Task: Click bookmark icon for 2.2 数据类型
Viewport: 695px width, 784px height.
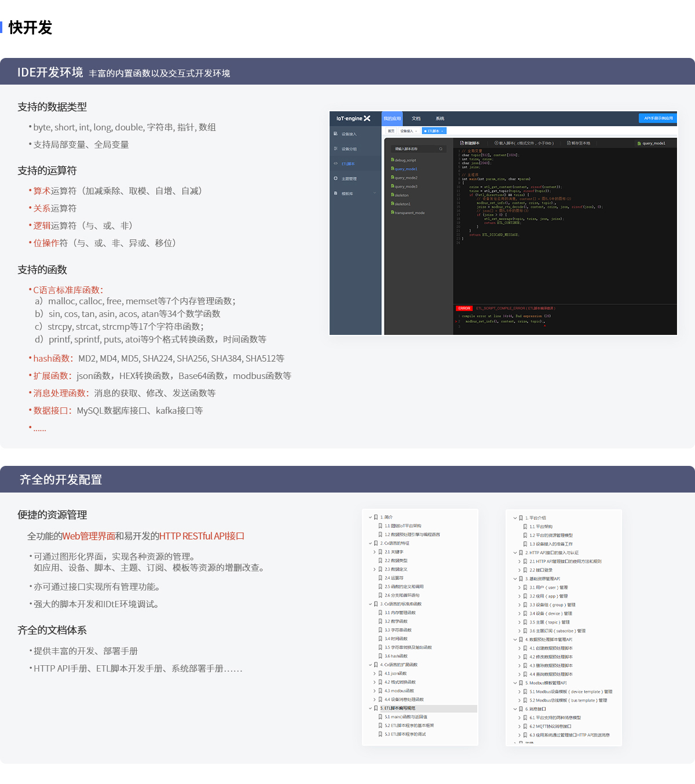Action: click(381, 561)
